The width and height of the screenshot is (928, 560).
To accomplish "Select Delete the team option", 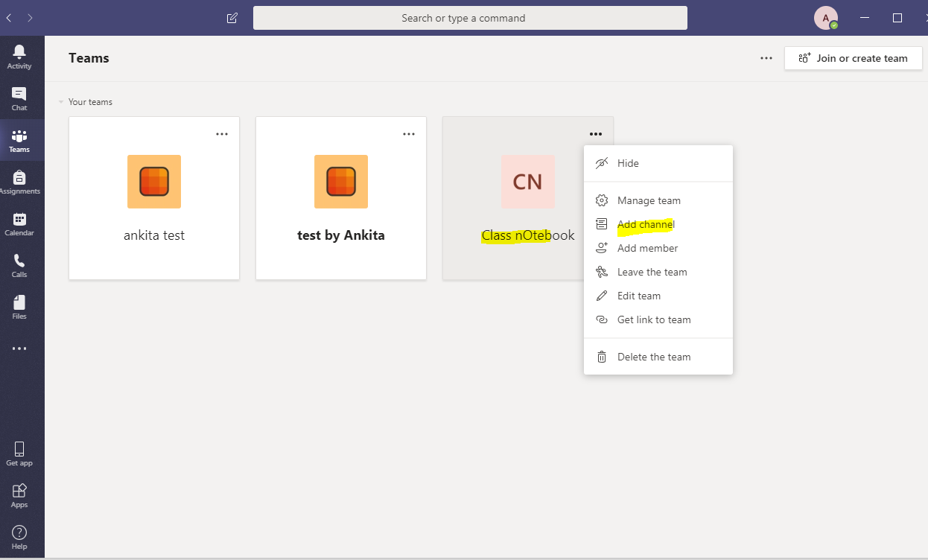I will pos(658,357).
